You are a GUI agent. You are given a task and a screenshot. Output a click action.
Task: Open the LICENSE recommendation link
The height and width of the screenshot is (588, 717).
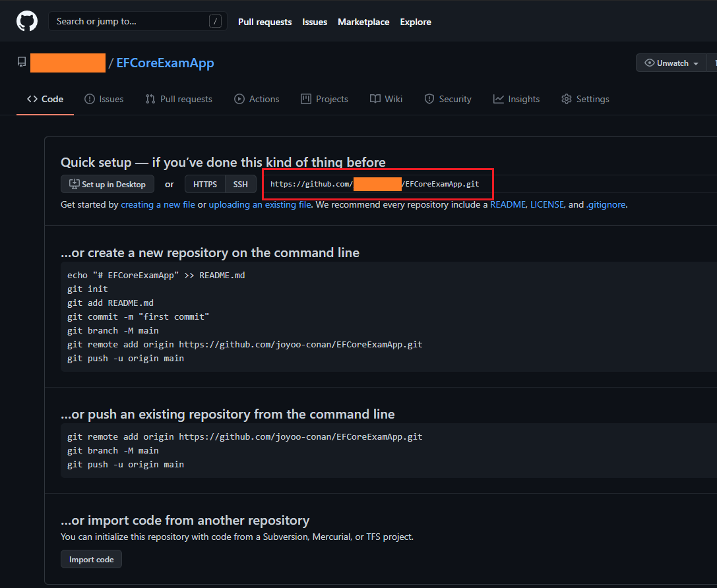click(x=547, y=205)
